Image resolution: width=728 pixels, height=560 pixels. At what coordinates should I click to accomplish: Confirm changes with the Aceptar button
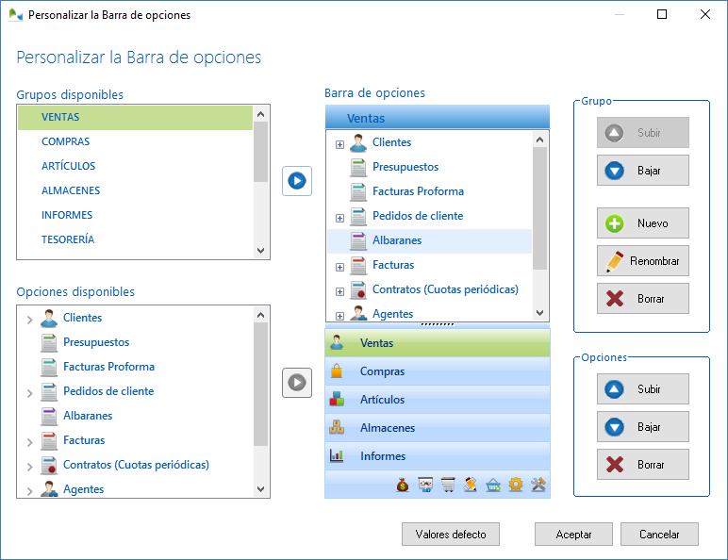coord(573,535)
